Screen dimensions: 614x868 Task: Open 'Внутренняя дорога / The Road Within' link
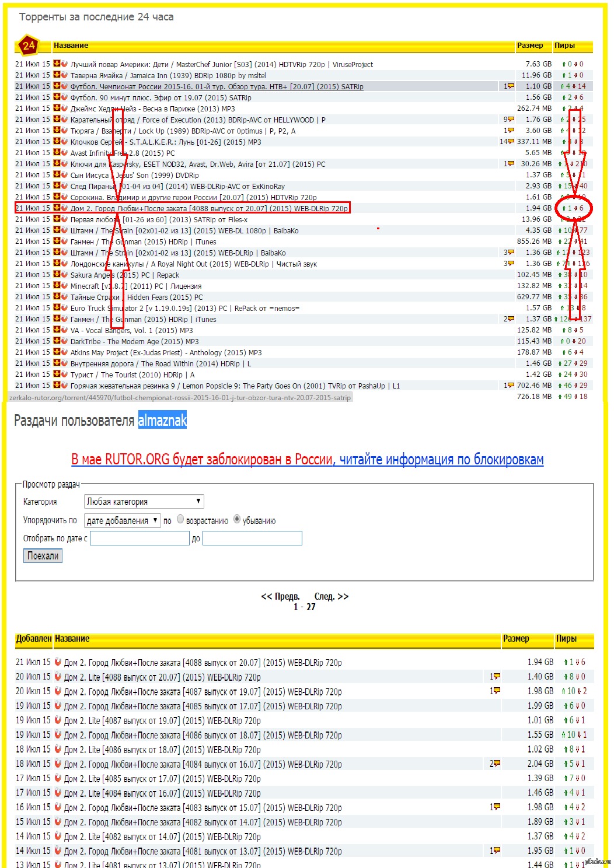(x=161, y=364)
